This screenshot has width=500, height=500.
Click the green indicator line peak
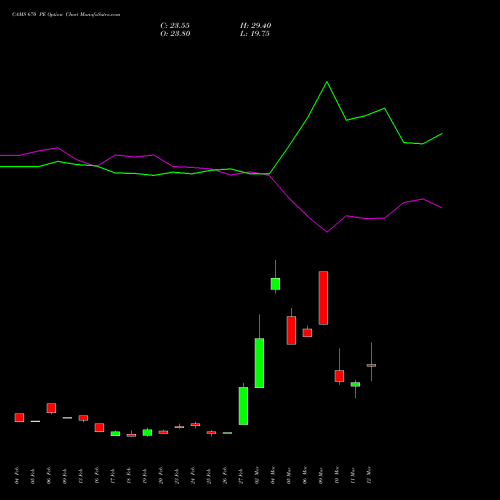[x=327, y=82]
